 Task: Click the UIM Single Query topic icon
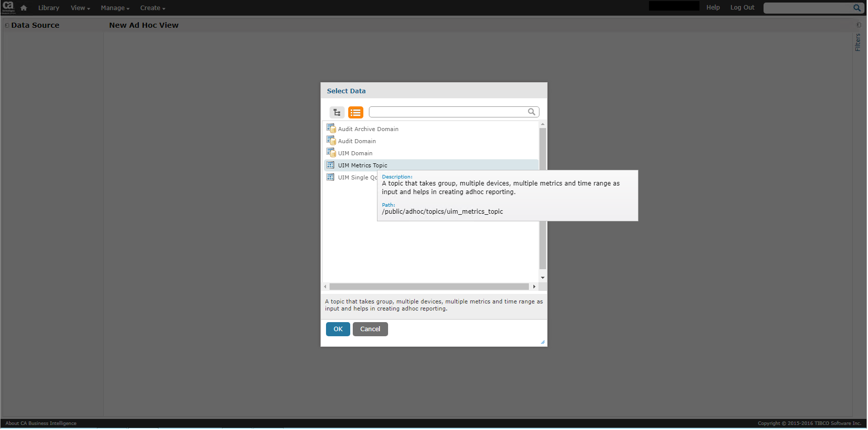(331, 177)
